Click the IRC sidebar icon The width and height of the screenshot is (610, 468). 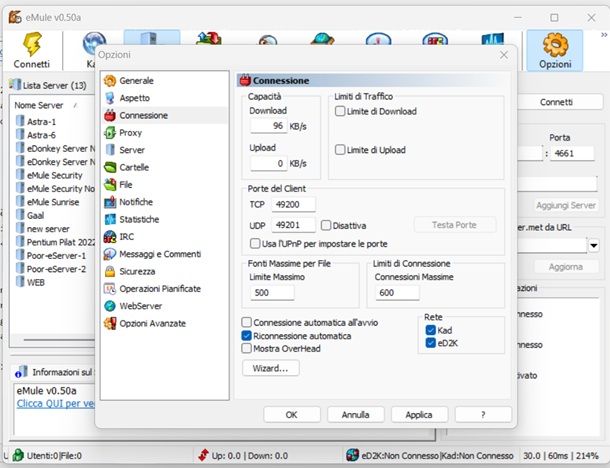110,237
